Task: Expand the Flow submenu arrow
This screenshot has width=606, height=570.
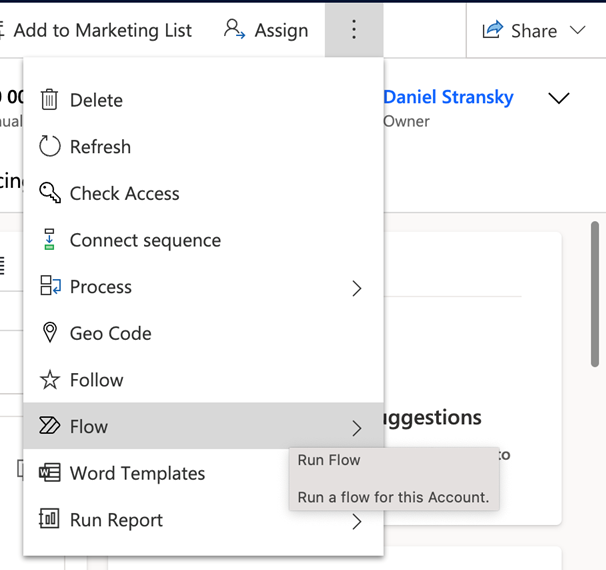Action: pos(357,428)
